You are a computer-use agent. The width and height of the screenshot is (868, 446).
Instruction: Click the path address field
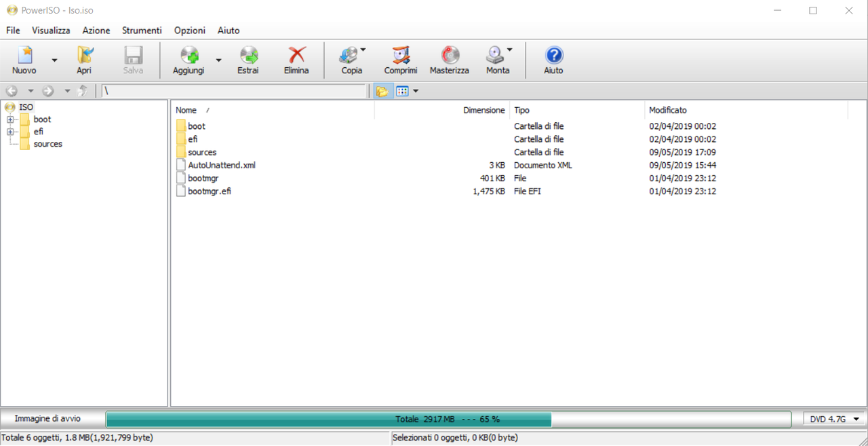233,91
